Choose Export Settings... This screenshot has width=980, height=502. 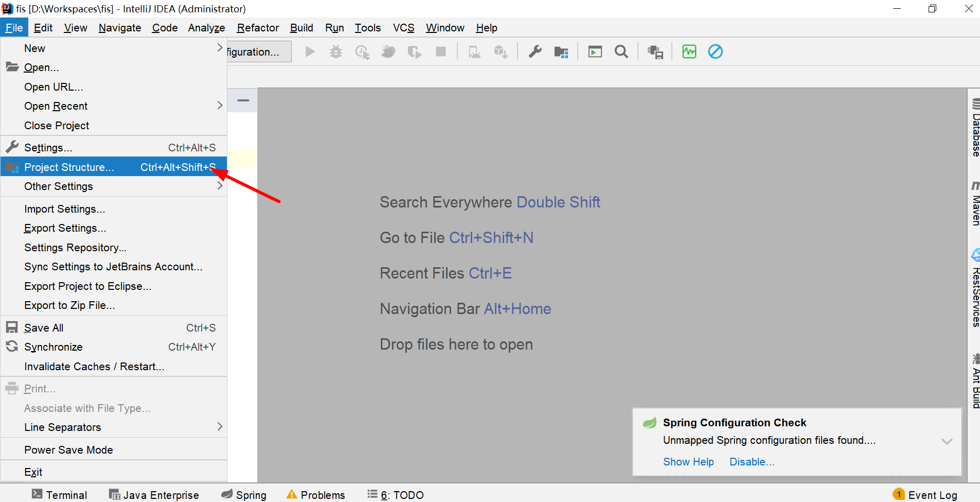pos(114,228)
